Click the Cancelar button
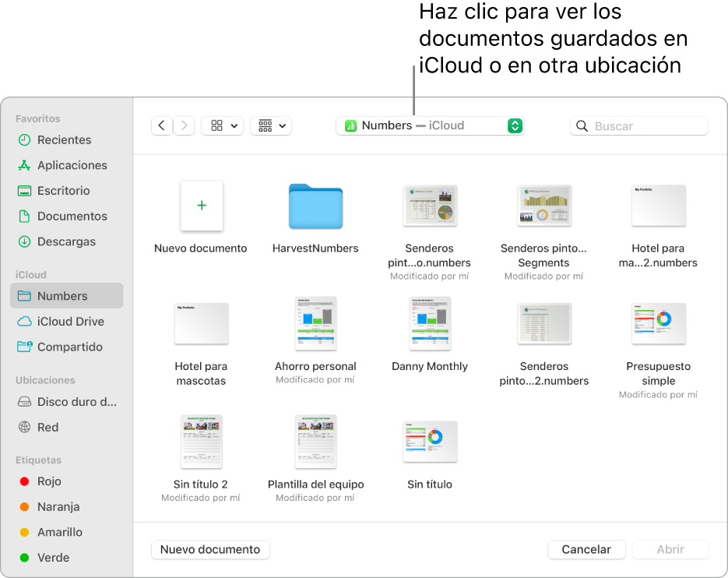Screen dimensions: 728x578 coord(586,550)
